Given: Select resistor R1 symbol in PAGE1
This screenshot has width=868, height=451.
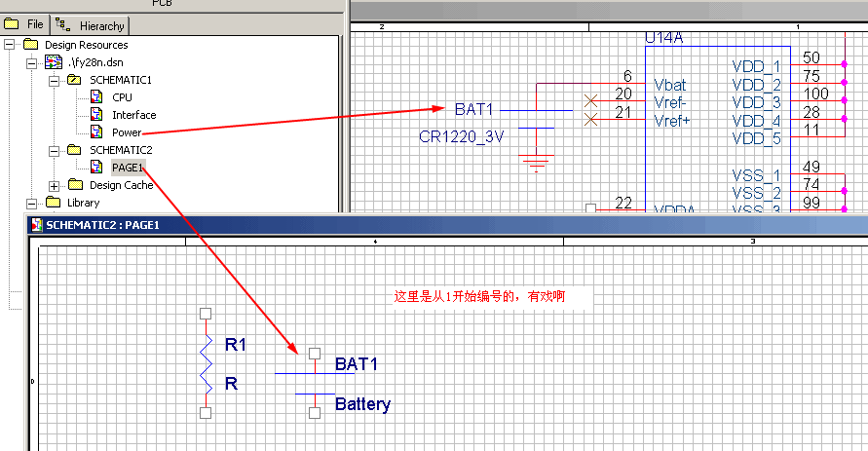Looking at the screenshot, I should click(206, 363).
